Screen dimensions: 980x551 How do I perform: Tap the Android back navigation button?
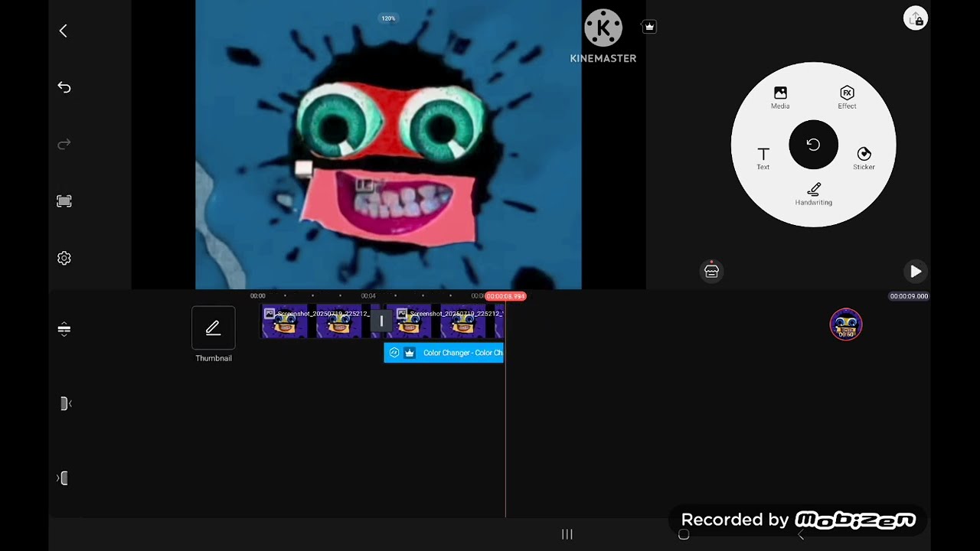pyautogui.click(x=801, y=534)
